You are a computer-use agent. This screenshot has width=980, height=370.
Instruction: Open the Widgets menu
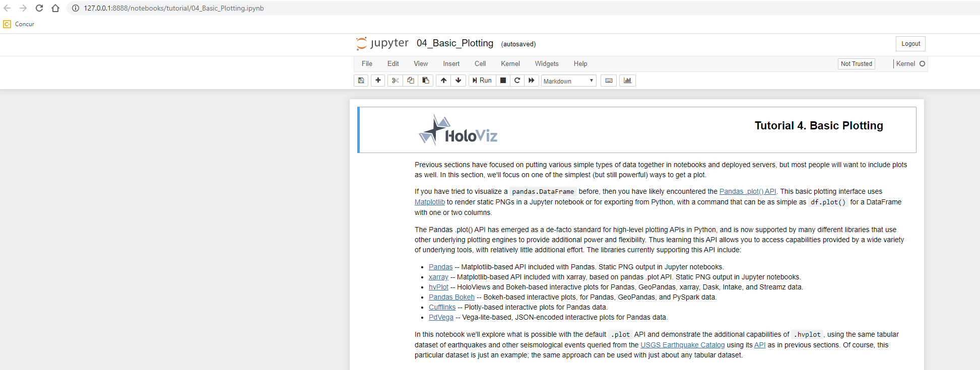click(x=547, y=64)
